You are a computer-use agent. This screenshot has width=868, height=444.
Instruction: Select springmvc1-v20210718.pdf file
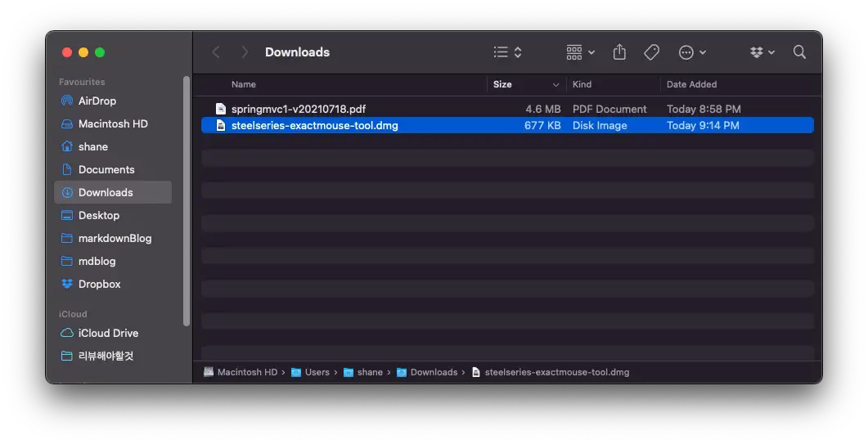click(507, 109)
